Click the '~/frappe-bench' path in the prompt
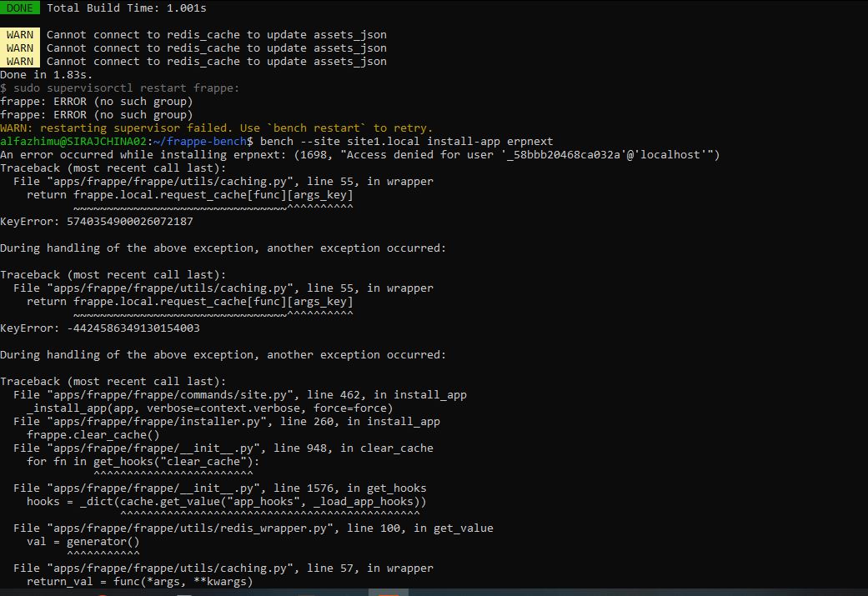Image resolution: width=868 pixels, height=596 pixels. [x=200, y=141]
